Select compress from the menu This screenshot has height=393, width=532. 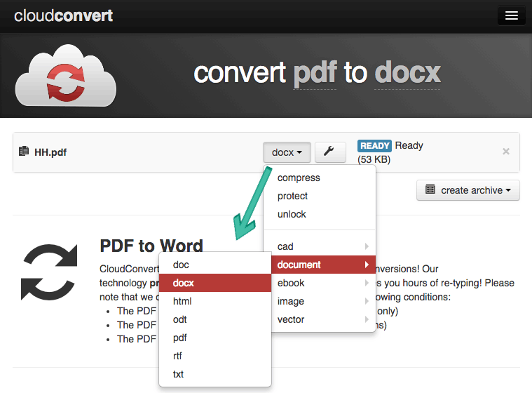point(320,178)
